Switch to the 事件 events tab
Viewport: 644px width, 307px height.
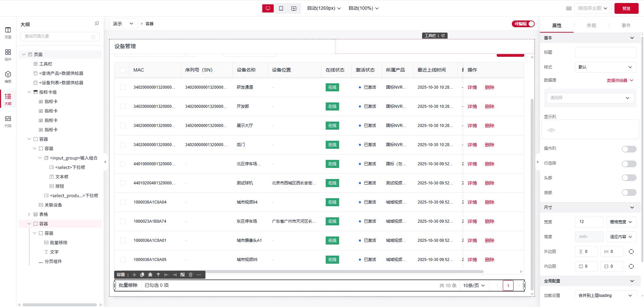pyautogui.click(x=626, y=26)
